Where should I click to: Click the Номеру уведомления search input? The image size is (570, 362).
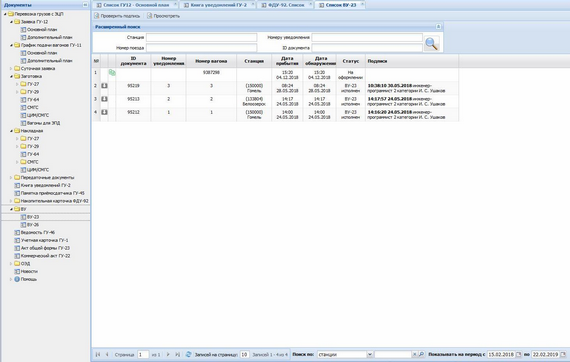tap(367, 37)
